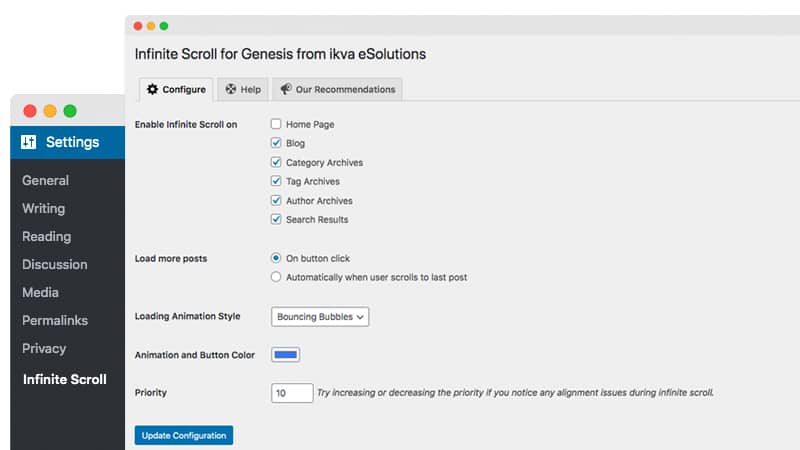800x450 pixels.
Task: Open Discussion settings
Action: tap(55, 264)
